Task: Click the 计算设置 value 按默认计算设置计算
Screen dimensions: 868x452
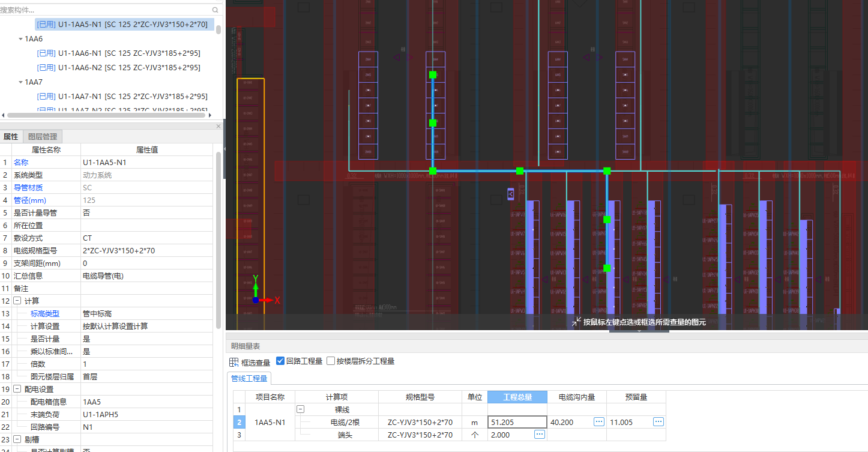Action: 146,326
